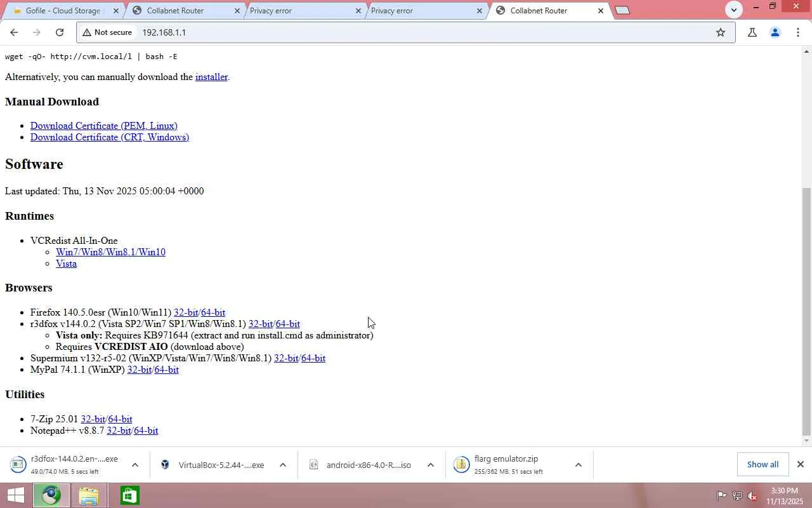Download r3dfox v144.0.2 32-bit
The width and height of the screenshot is (812, 508).
pos(261,324)
